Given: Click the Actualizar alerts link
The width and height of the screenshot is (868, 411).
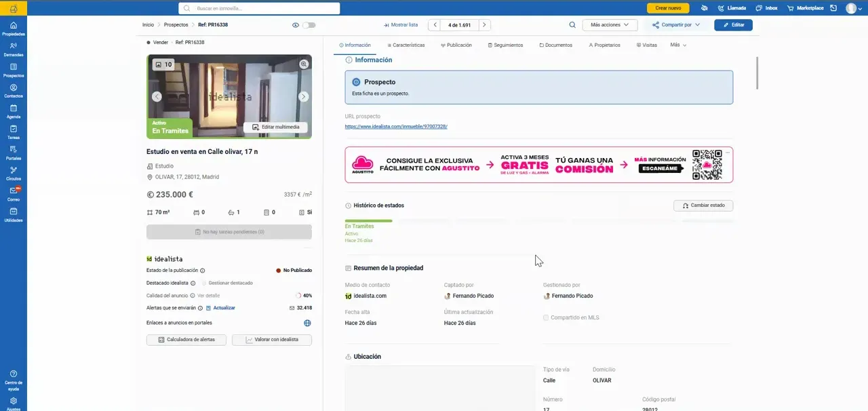Looking at the screenshot, I should [x=220, y=308].
